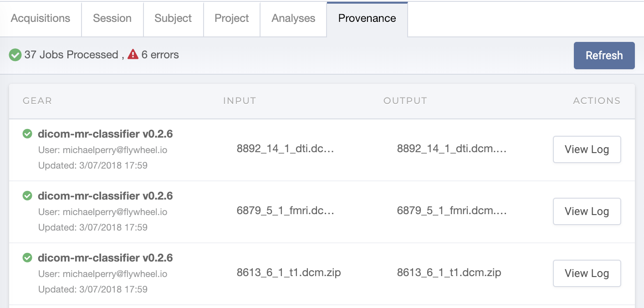The image size is (644, 308).
Task: Click '6 errors' text
Action: 160,55
